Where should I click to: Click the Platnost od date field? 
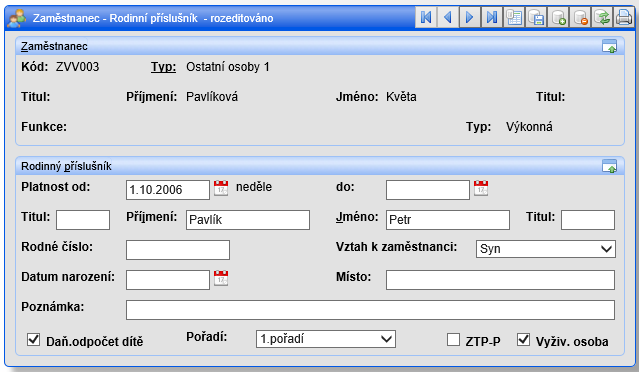click(x=168, y=190)
